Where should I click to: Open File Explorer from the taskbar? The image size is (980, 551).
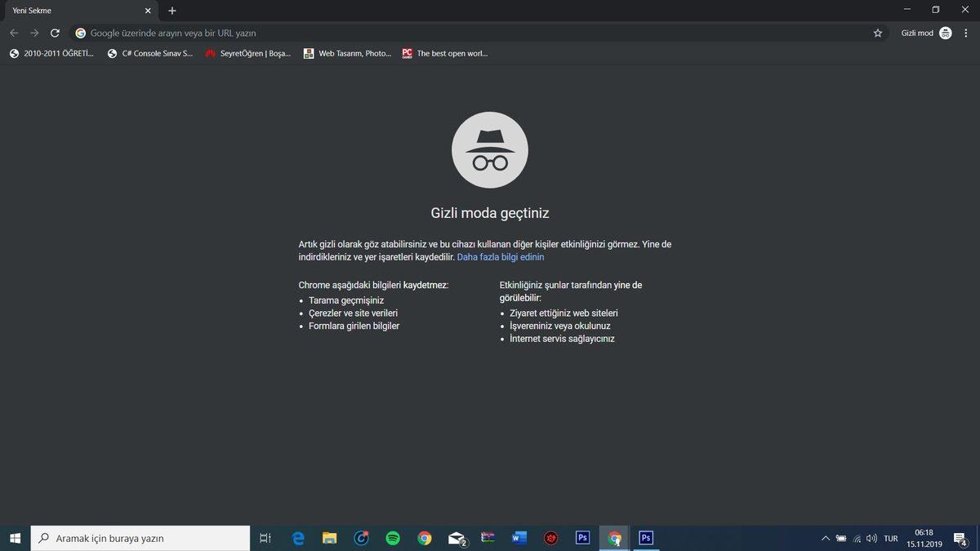click(x=329, y=538)
